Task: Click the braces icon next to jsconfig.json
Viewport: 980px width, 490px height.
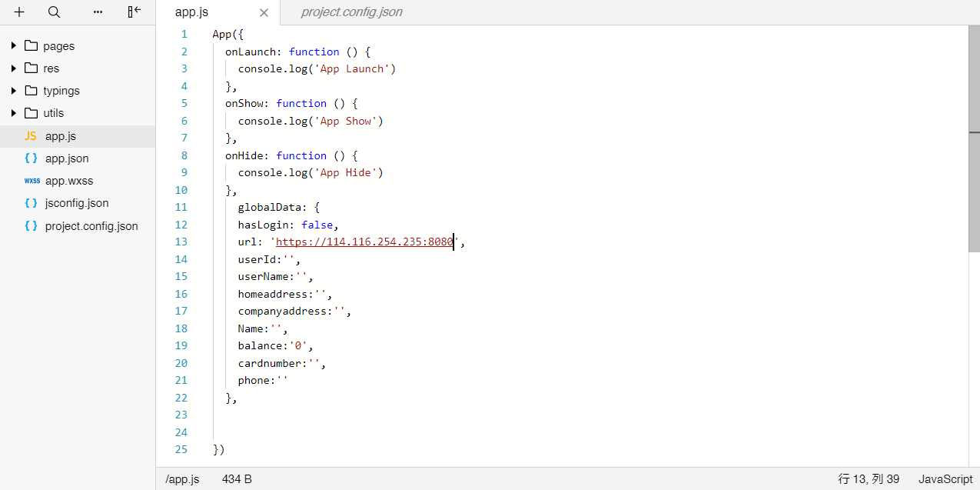Action: [x=31, y=203]
